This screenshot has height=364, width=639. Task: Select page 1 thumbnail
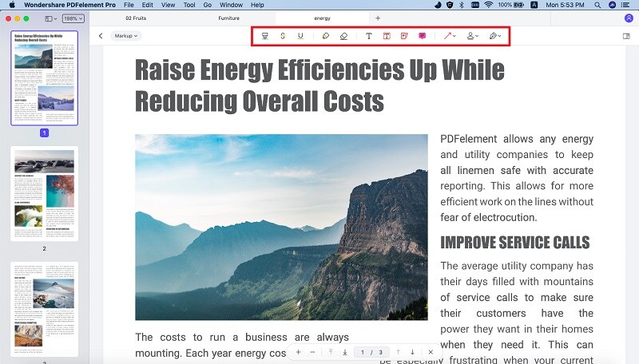pyautogui.click(x=45, y=77)
